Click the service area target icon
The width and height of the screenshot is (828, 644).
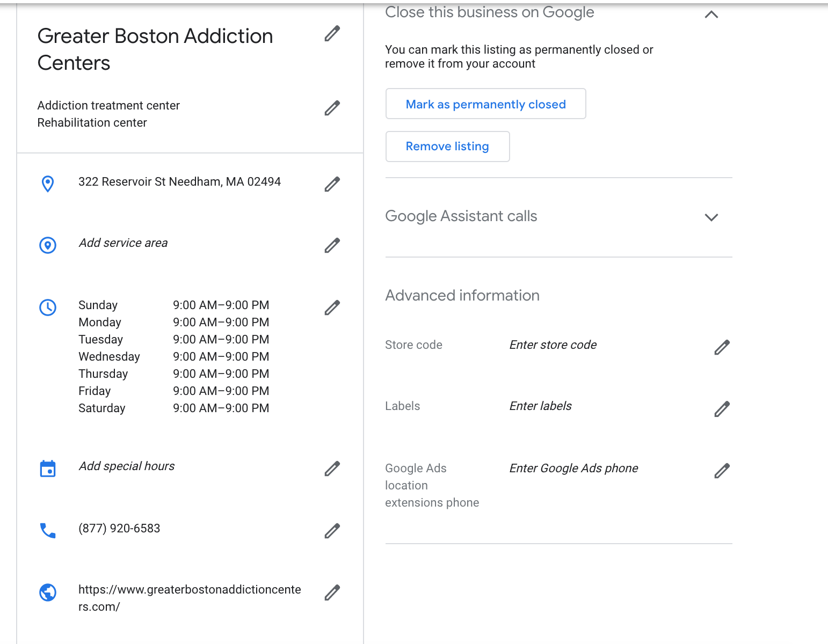click(x=48, y=245)
